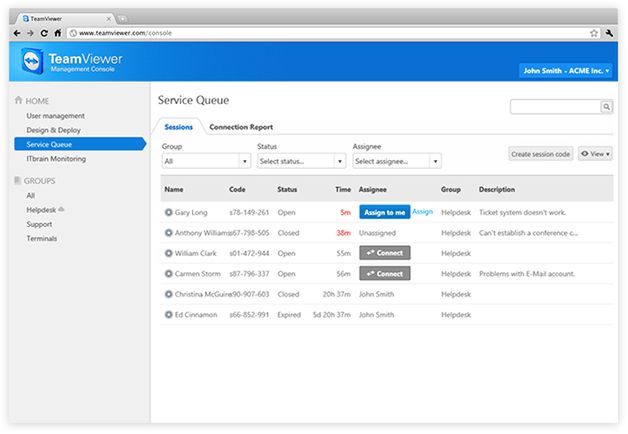Bookmark the page with the star icon
The height and width of the screenshot is (434, 628).
click(x=594, y=33)
